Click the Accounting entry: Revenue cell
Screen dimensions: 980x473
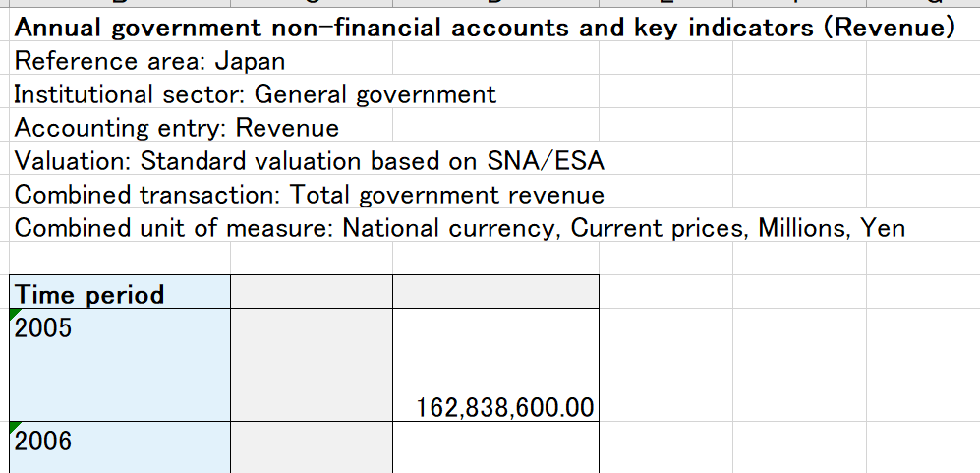(177, 128)
